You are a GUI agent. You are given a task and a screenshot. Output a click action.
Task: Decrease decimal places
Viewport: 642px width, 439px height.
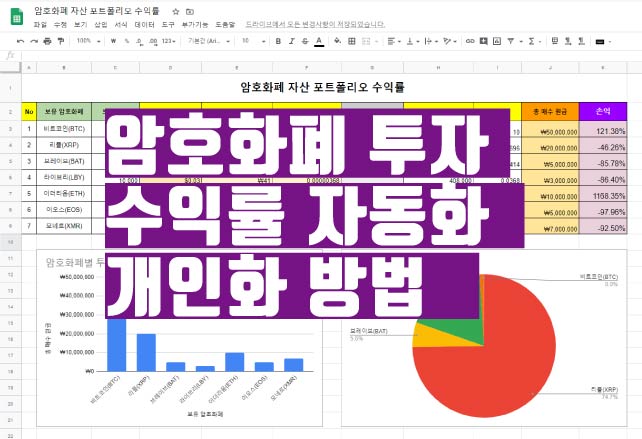coord(140,41)
